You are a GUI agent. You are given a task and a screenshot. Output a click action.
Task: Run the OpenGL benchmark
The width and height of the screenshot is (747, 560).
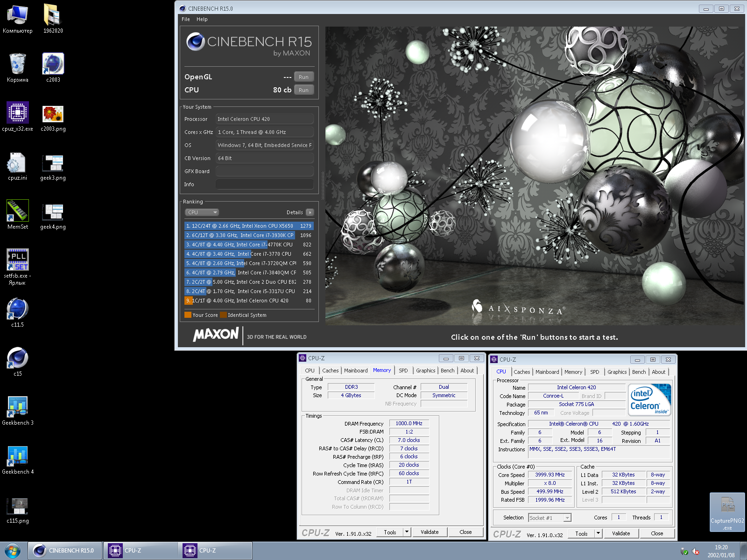[x=304, y=77]
